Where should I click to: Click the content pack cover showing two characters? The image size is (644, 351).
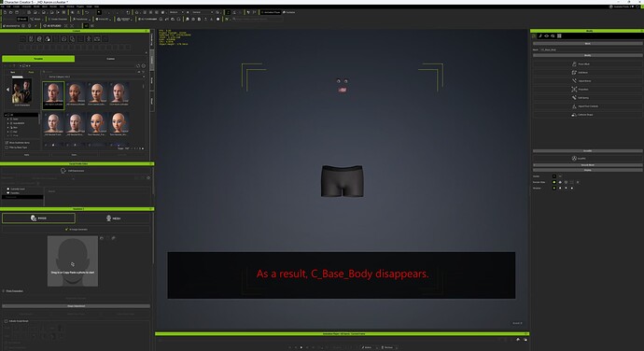21,90
